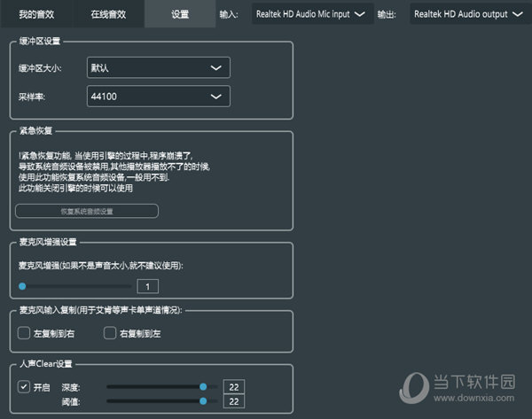The image size is (532, 419).
Task: Click the 深度 value field showing 22
Action: [234, 387]
